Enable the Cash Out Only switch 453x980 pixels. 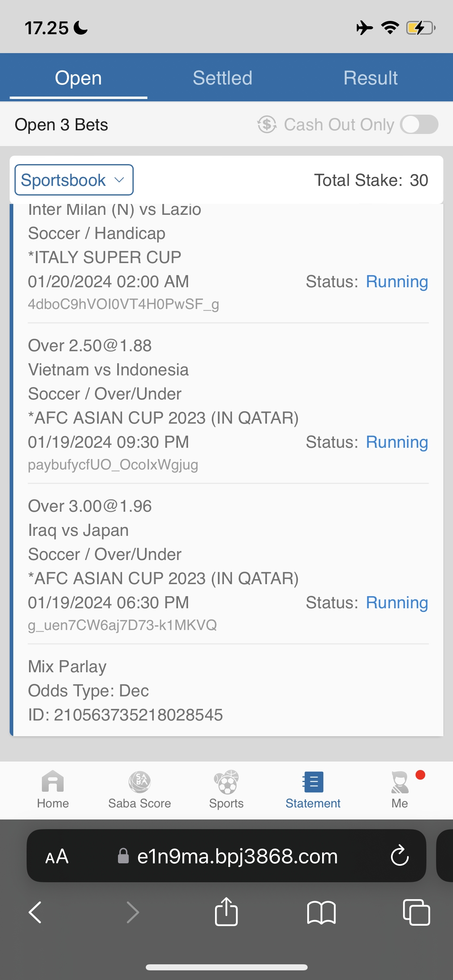pyautogui.click(x=419, y=124)
